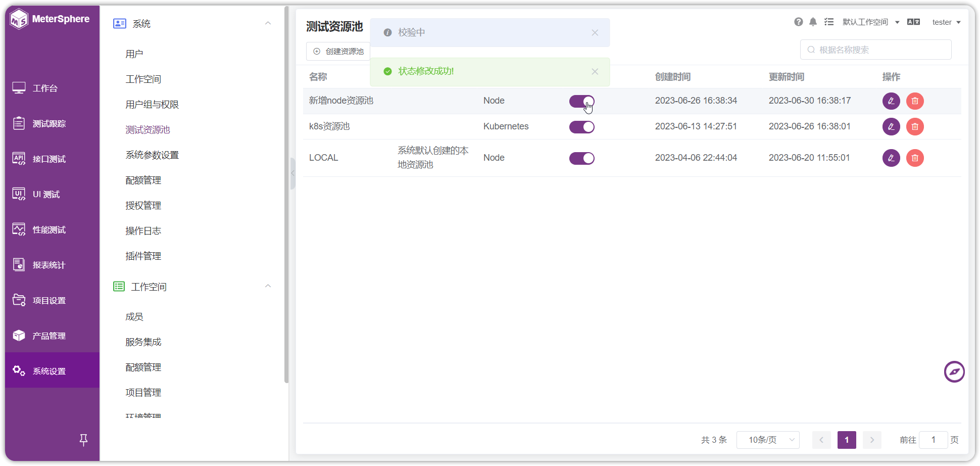
Task: Collapse the 系统 menu section
Action: click(268, 23)
